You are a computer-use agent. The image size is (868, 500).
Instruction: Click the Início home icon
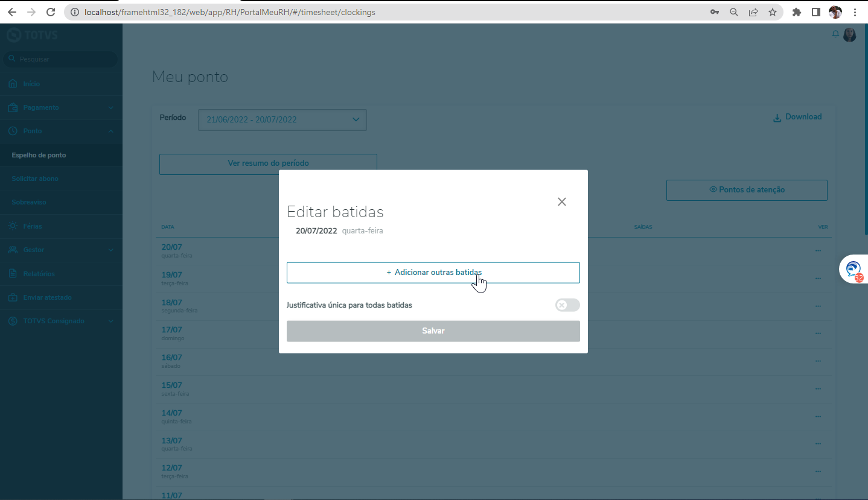(x=13, y=84)
